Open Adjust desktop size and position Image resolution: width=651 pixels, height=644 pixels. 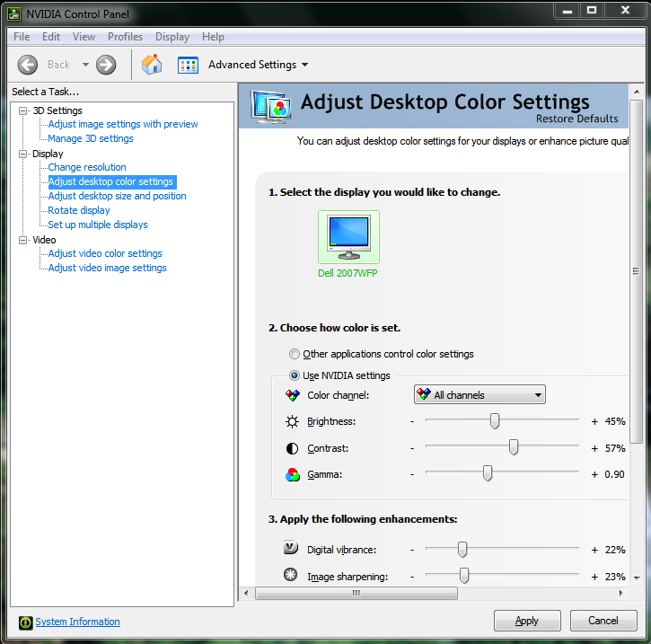click(x=117, y=196)
